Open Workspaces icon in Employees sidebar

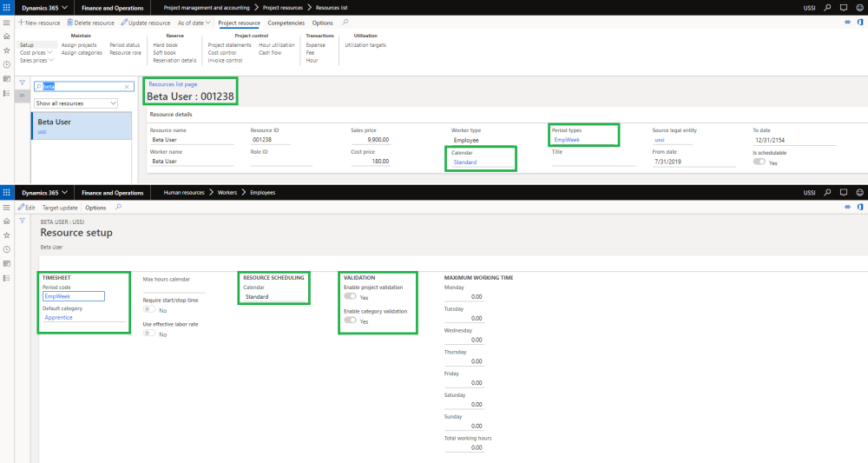7,264
